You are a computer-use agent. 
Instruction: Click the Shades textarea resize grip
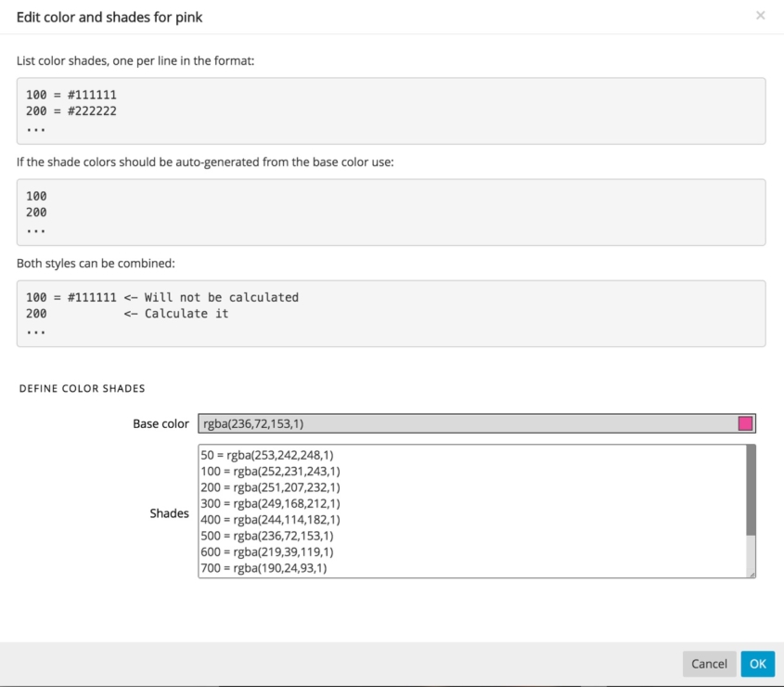point(752,574)
